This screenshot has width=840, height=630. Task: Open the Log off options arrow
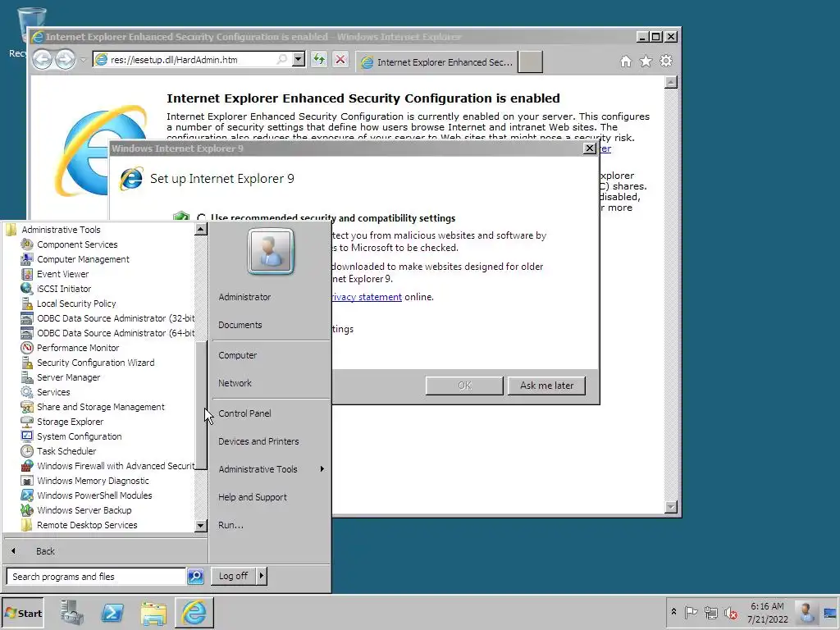[x=262, y=576]
